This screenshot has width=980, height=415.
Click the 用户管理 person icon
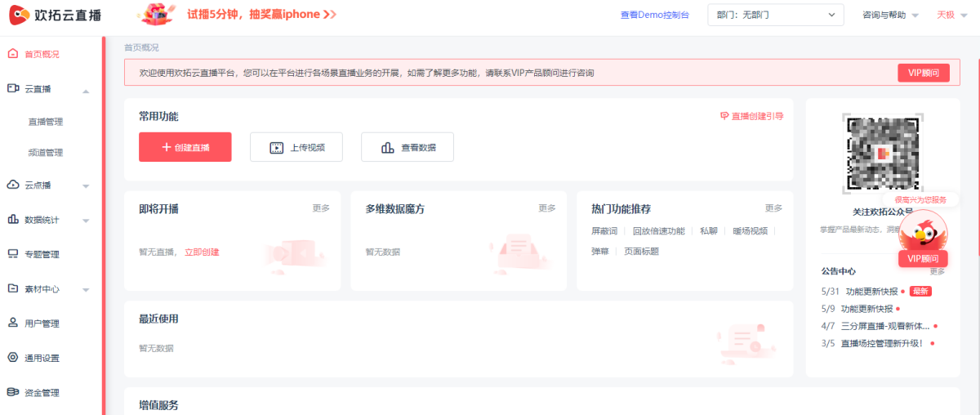12,323
